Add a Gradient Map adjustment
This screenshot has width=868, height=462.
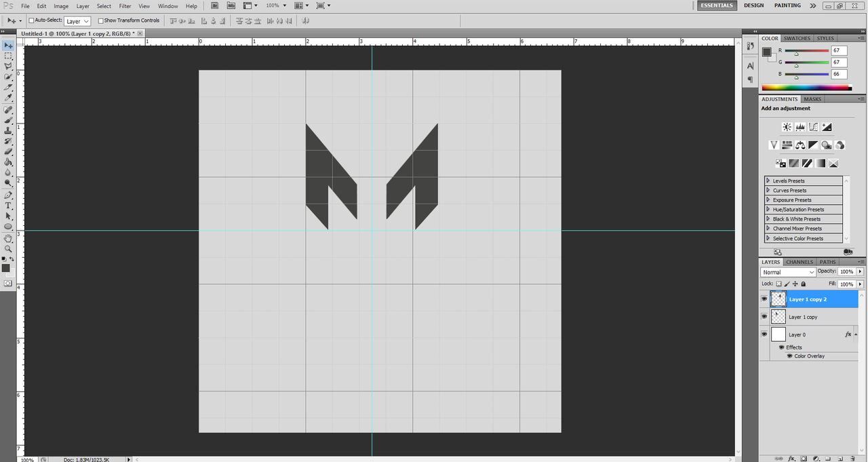pos(820,163)
